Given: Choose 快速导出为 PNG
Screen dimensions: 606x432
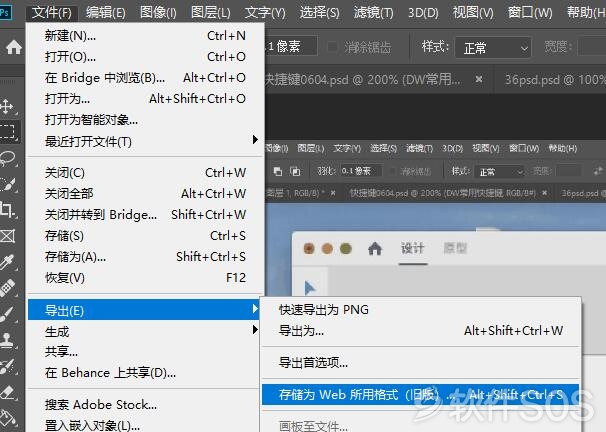Looking at the screenshot, I should (421, 310).
